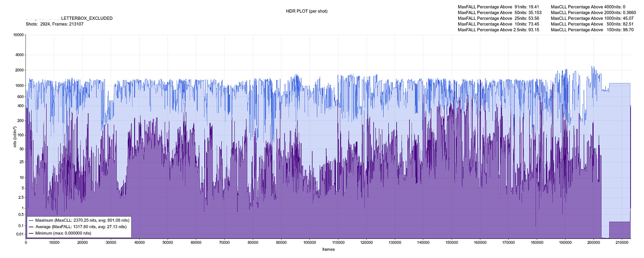The height and width of the screenshot is (258, 644).
Task: Click the MaxFALL Percentage Above 50nits statistic
Action: [500, 12]
